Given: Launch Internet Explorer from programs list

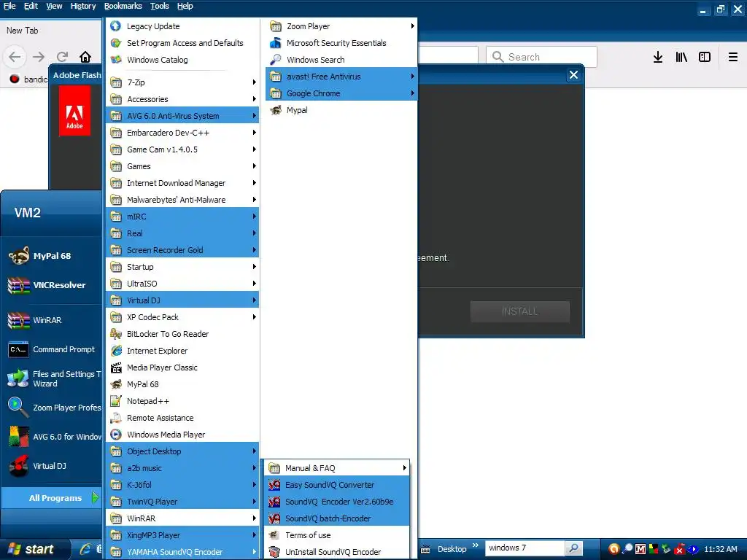Looking at the screenshot, I should pyautogui.click(x=182, y=351).
